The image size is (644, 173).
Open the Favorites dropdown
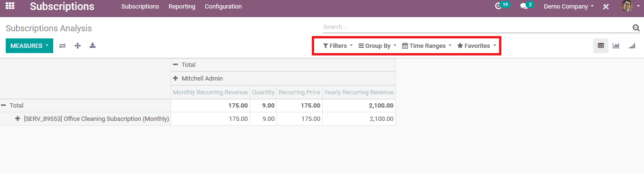[477, 46]
